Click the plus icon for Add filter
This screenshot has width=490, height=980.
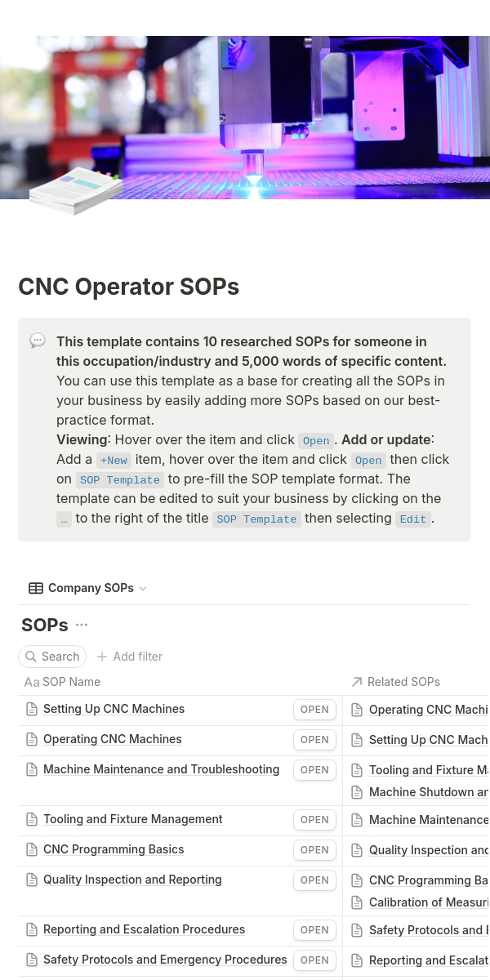[x=102, y=657]
